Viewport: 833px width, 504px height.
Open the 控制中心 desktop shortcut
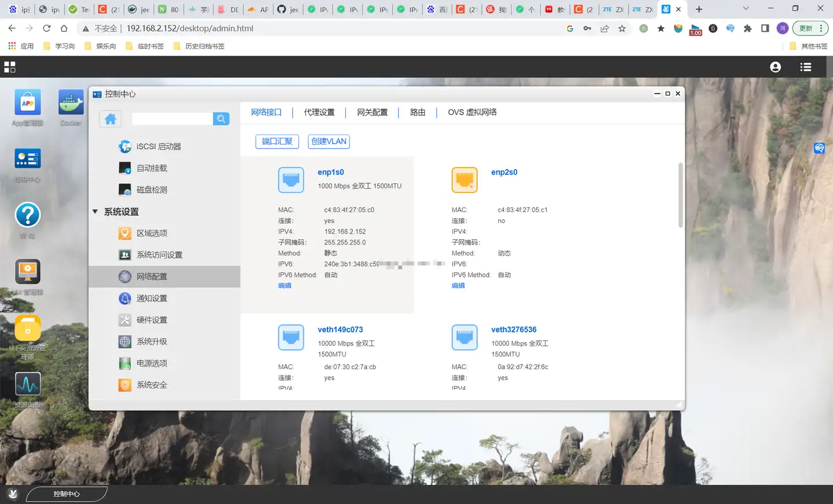tap(27, 159)
